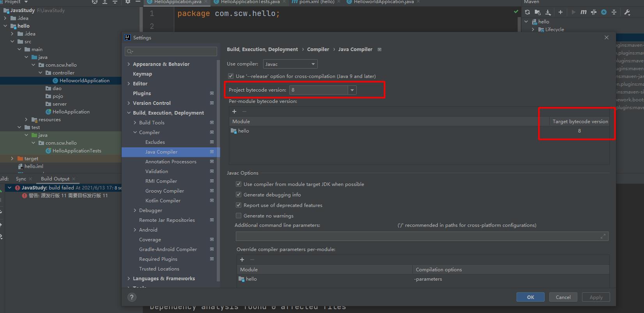Close the Settings dialog

tap(606, 37)
